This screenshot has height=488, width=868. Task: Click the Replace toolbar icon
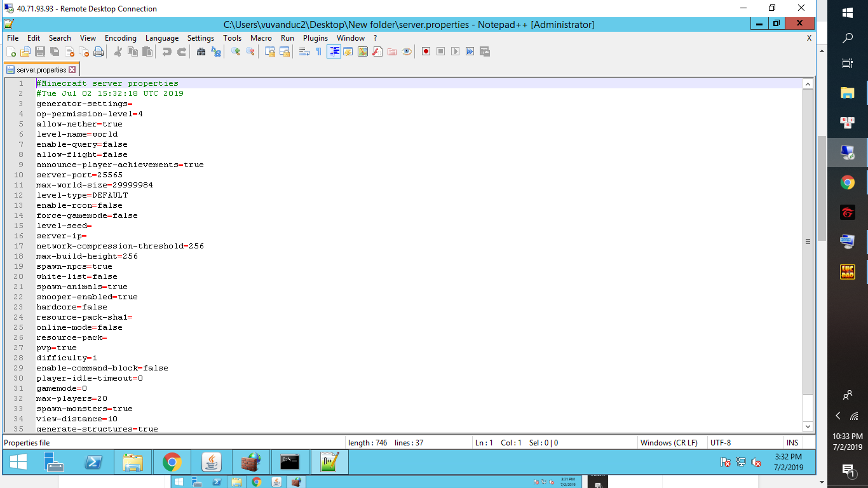[x=216, y=51]
